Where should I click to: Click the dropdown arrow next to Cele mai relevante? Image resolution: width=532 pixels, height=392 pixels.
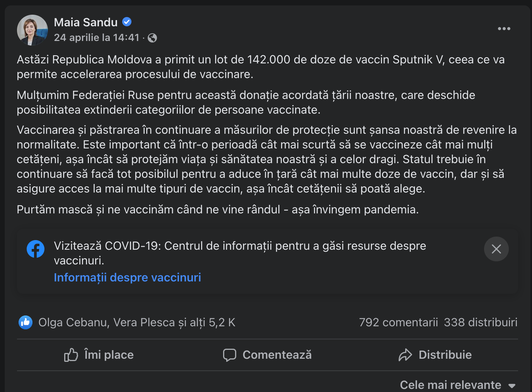coord(512,386)
